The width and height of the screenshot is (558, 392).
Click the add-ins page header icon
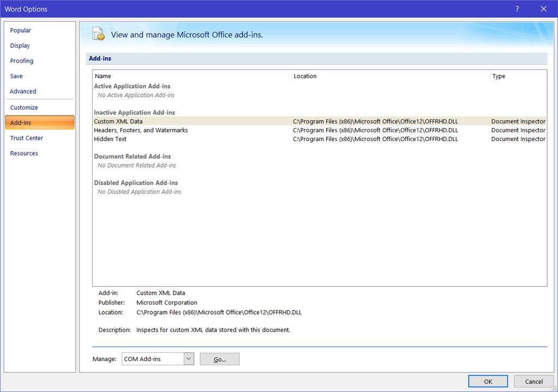point(99,34)
